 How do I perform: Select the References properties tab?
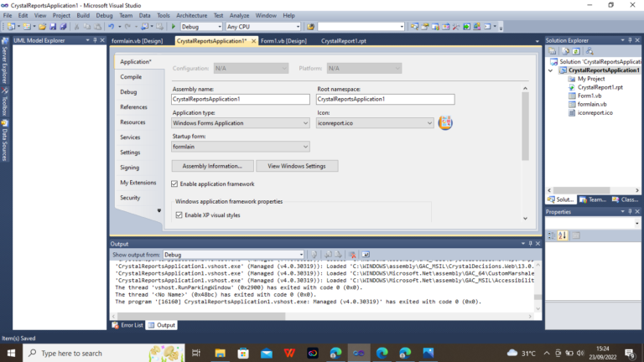tap(133, 107)
